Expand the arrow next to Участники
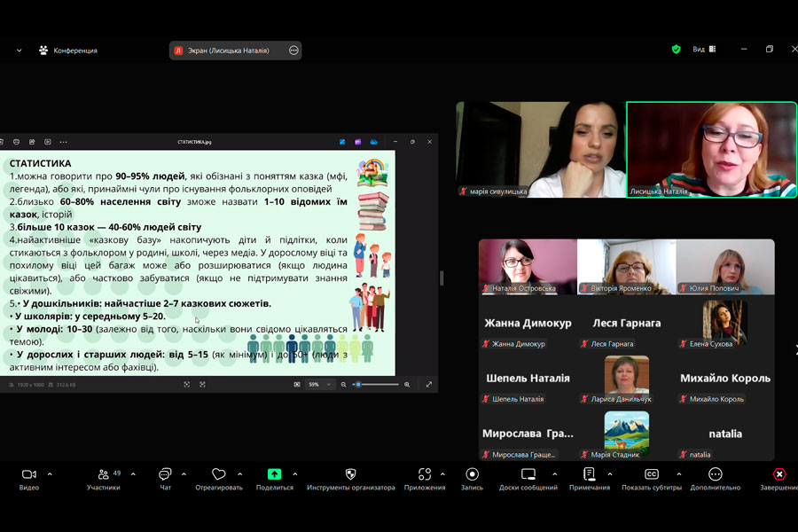The image size is (798, 532). coord(133,474)
